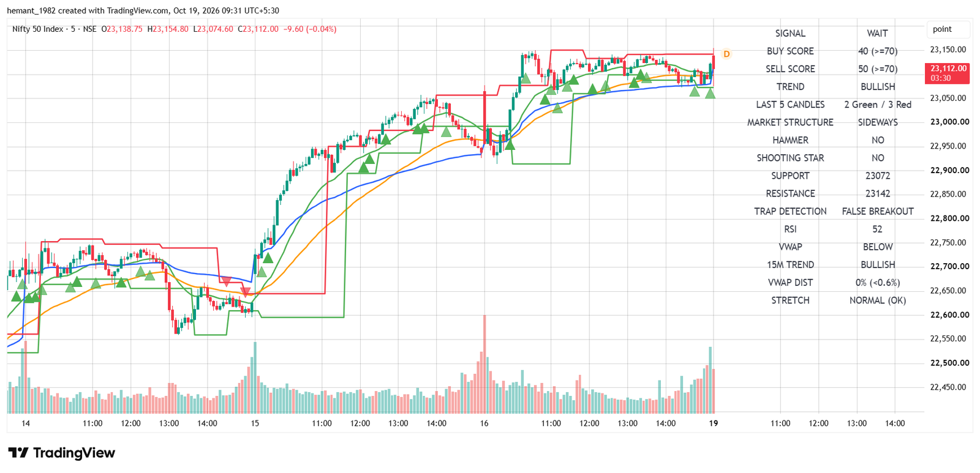Screen dimensions: 980x473
Task: Click the TRAP DETECTION label
Action: (x=790, y=210)
